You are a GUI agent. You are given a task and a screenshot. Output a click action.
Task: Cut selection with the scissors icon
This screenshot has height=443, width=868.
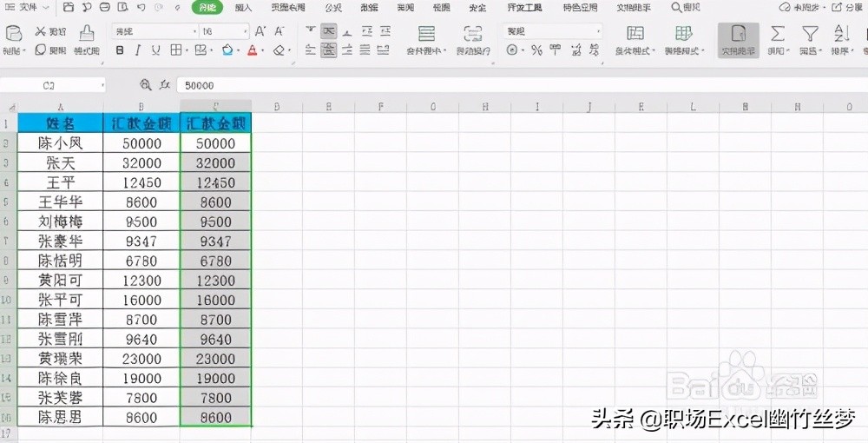[x=41, y=31]
